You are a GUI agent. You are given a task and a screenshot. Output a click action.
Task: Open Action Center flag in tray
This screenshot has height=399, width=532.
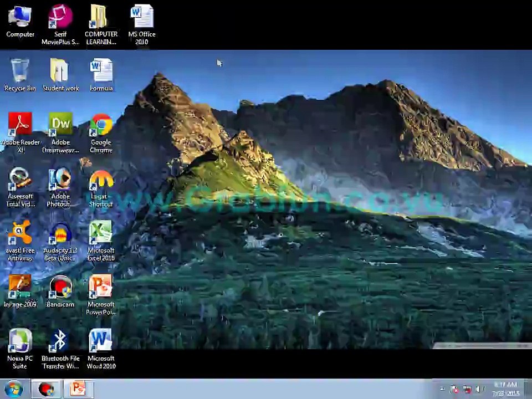click(x=454, y=390)
